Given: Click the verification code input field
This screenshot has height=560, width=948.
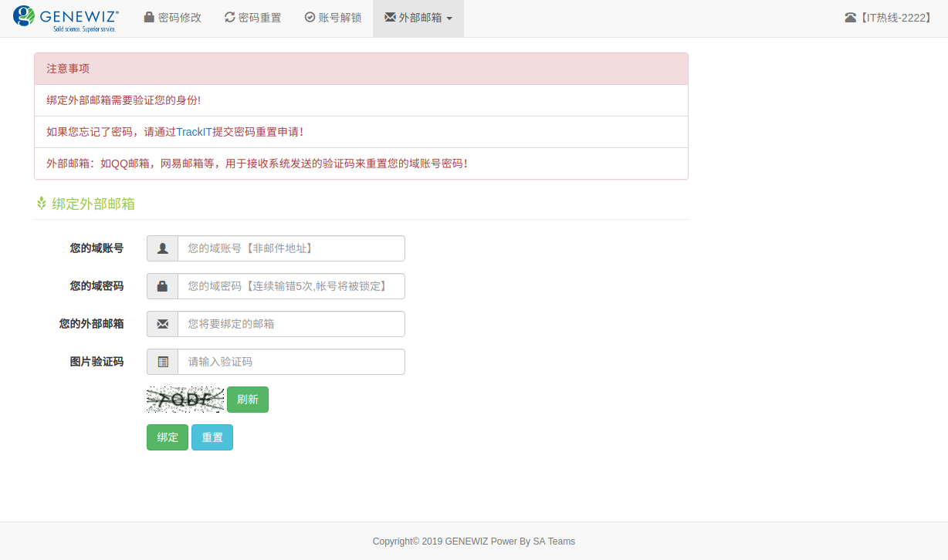Looking at the screenshot, I should (x=291, y=361).
